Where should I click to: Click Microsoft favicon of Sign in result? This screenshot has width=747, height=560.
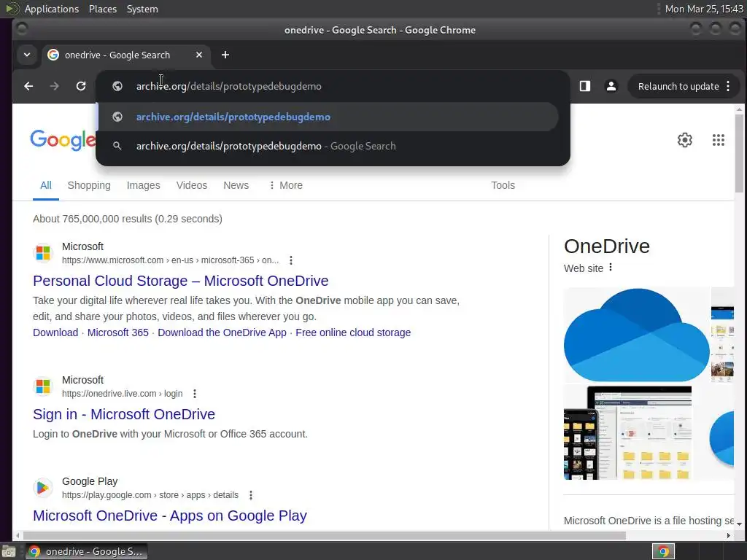[43, 386]
